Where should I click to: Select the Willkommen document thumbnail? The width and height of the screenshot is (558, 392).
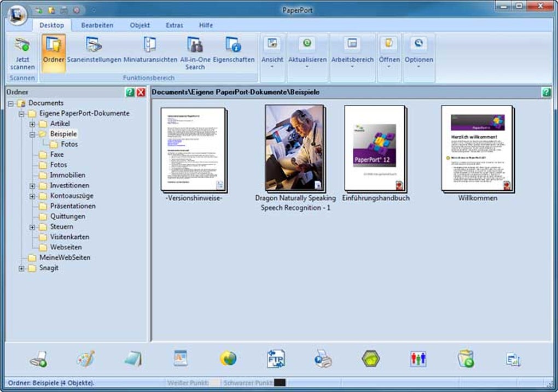(x=478, y=149)
